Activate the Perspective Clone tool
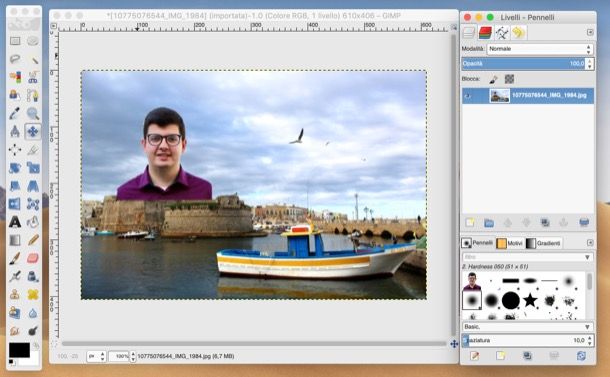Image resolution: width=610 pixels, height=377 pixels. [15, 313]
